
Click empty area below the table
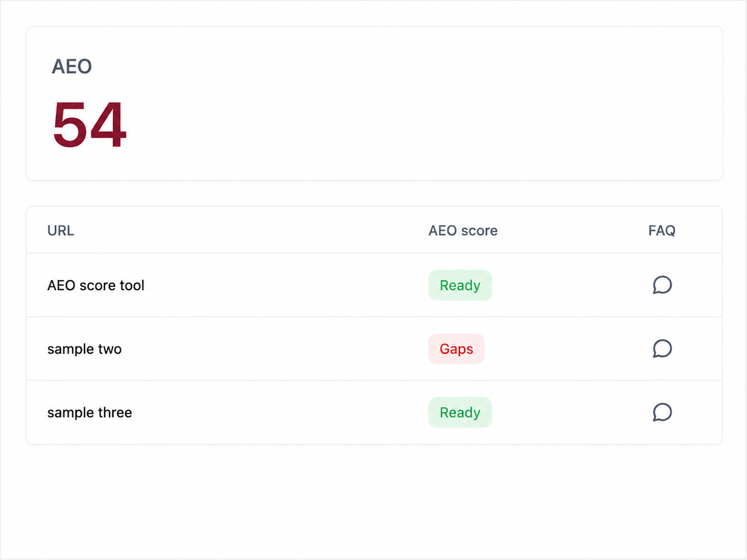[374, 500]
